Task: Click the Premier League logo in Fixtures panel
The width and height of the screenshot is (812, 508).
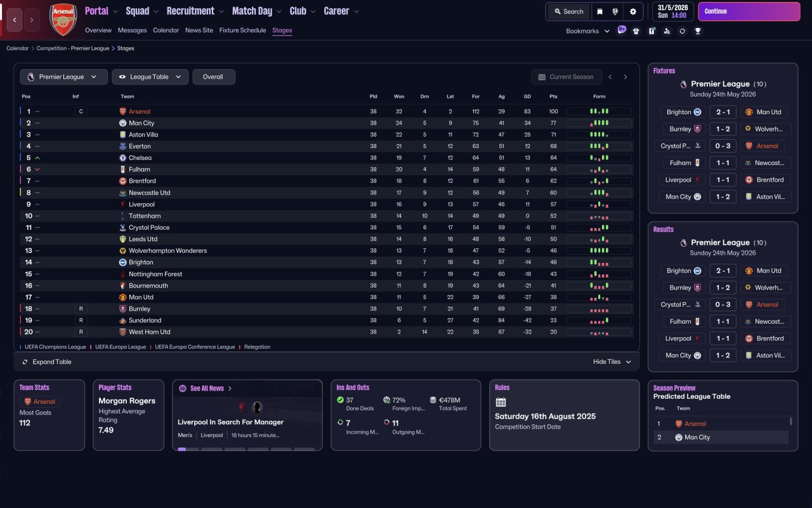Action: pos(683,84)
